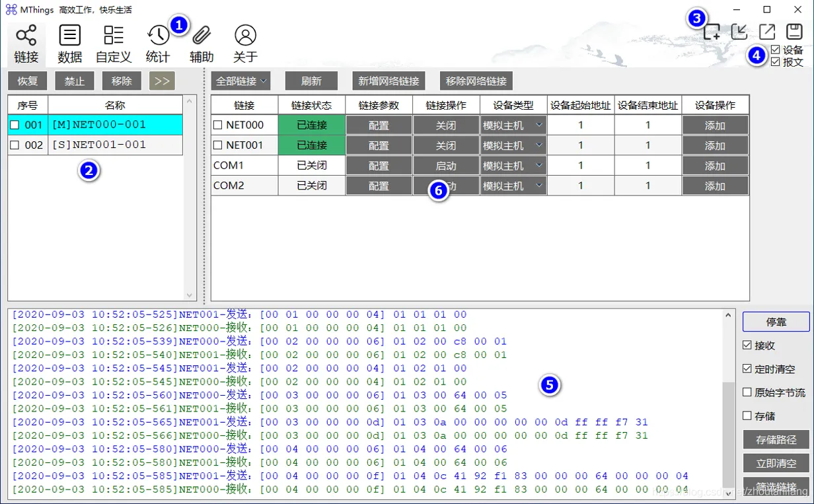
Task: Open the 数据 data view icon
Action: [x=70, y=44]
